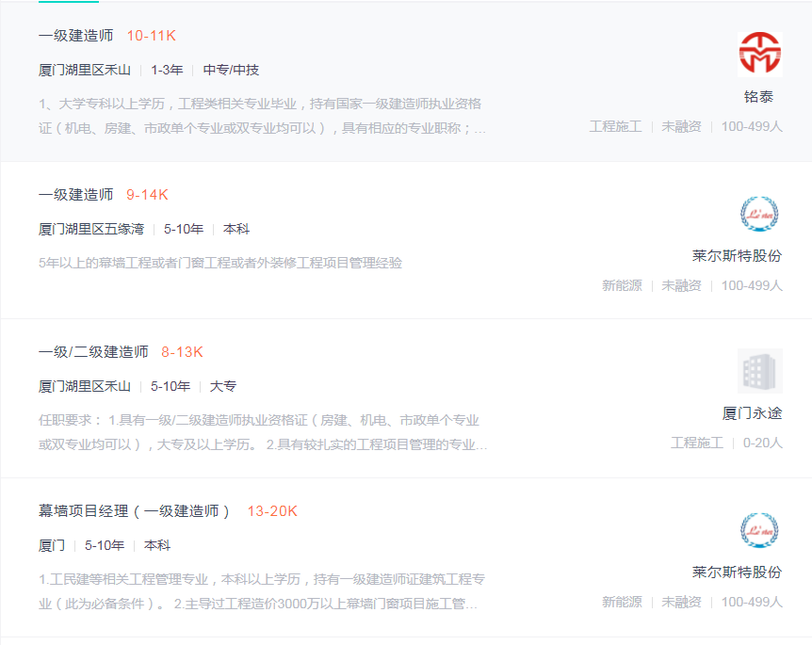Click 工程施工 tag under 厦门永途
Screen dimensions: 812x645
coord(696,443)
